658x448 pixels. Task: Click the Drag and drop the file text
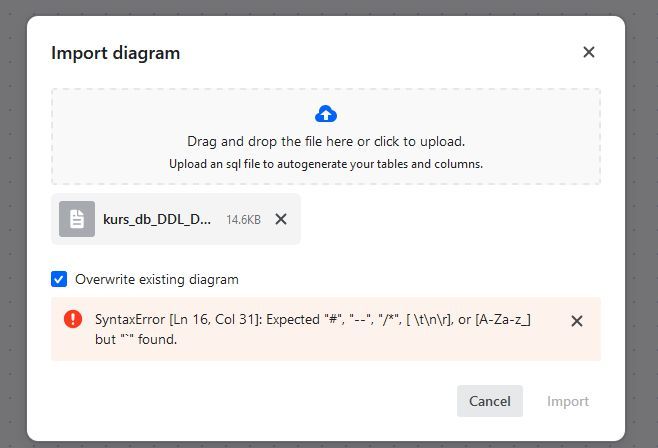tap(326, 141)
